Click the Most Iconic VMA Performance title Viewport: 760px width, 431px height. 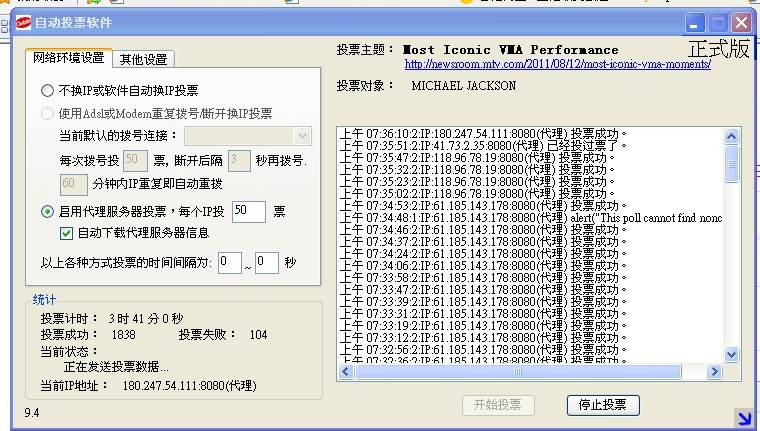point(510,50)
